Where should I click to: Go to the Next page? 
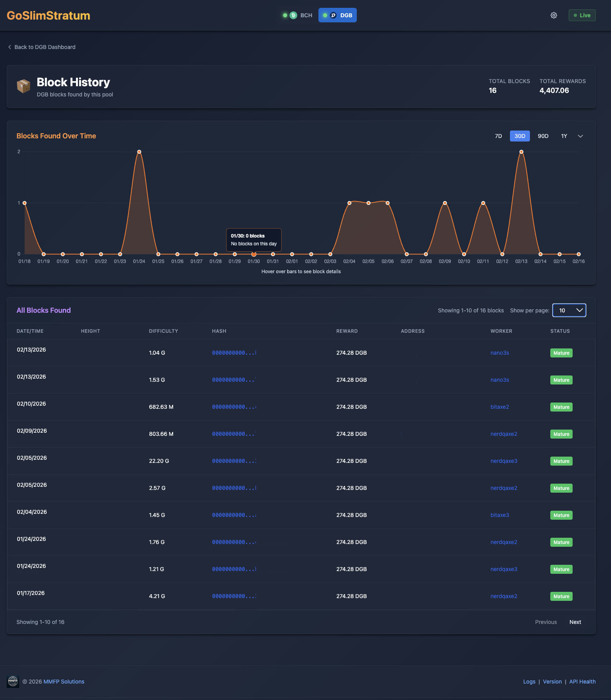point(575,622)
